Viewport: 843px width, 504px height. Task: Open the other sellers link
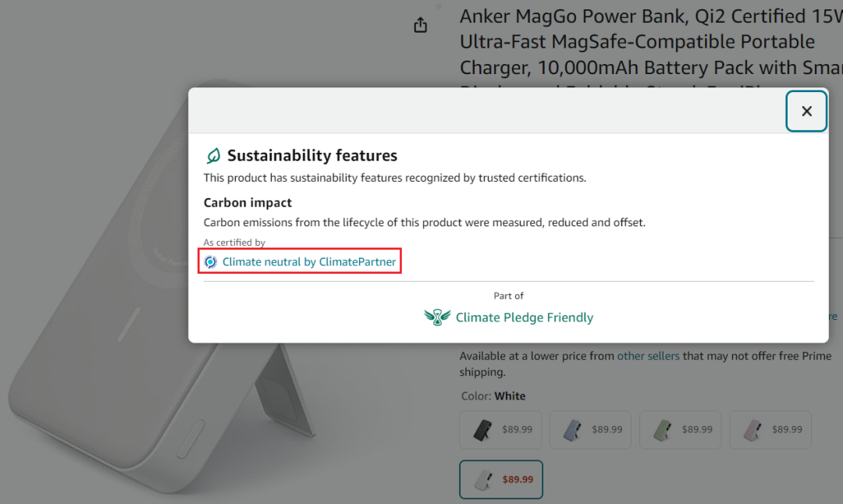(x=648, y=356)
